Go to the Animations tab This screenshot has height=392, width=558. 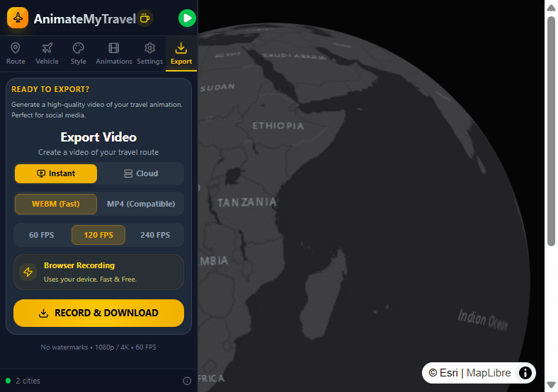[x=114, y=54]
